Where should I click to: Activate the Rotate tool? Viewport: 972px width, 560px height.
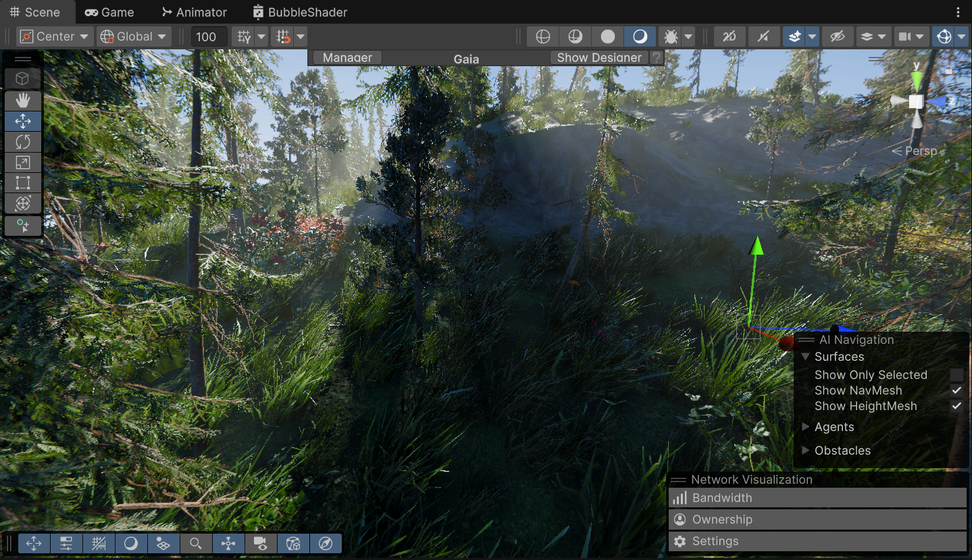tap(22, 141)
